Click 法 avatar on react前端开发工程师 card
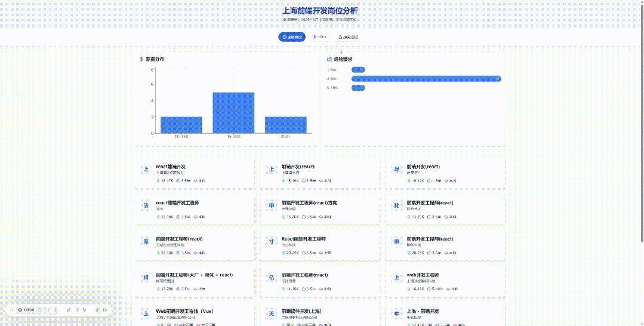This screenshot has height=326, width=644. [x=146, y=205]
